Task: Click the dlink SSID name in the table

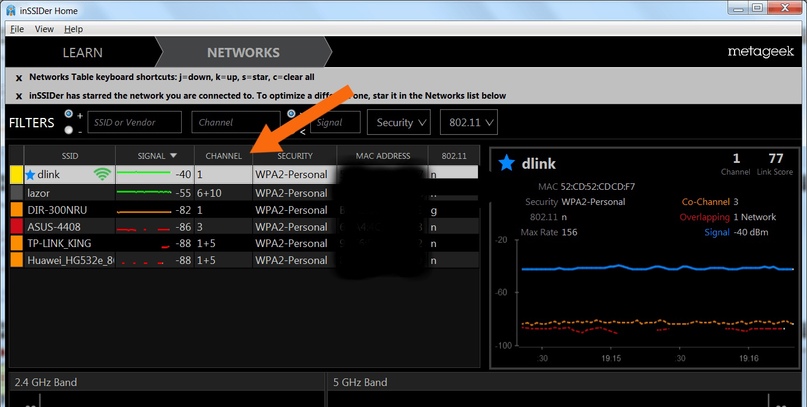Action: tap(48, 174)
